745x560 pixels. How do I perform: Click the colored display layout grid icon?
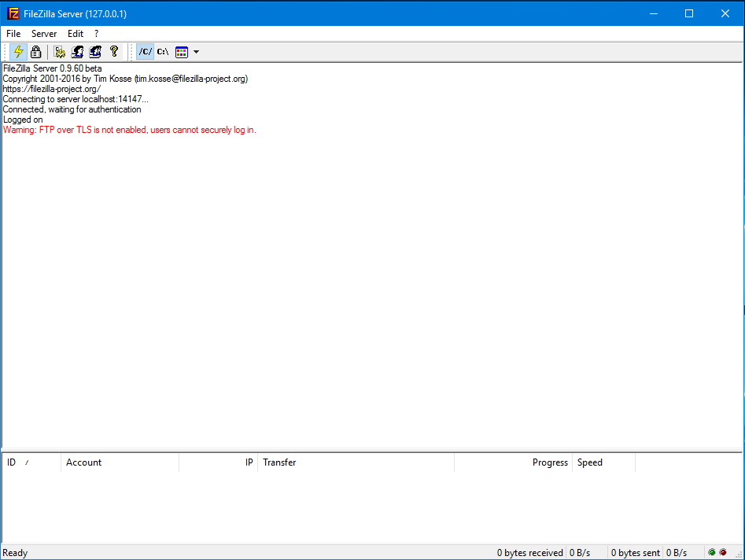coord(181,51)
